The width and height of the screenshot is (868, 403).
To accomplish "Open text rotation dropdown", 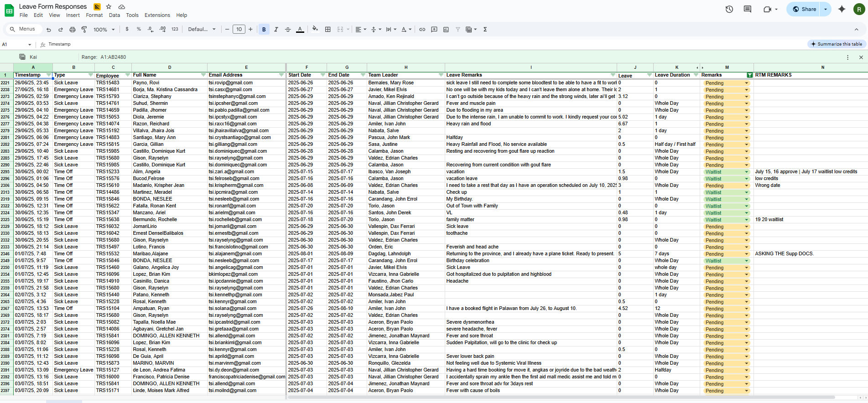I will 406,29.
